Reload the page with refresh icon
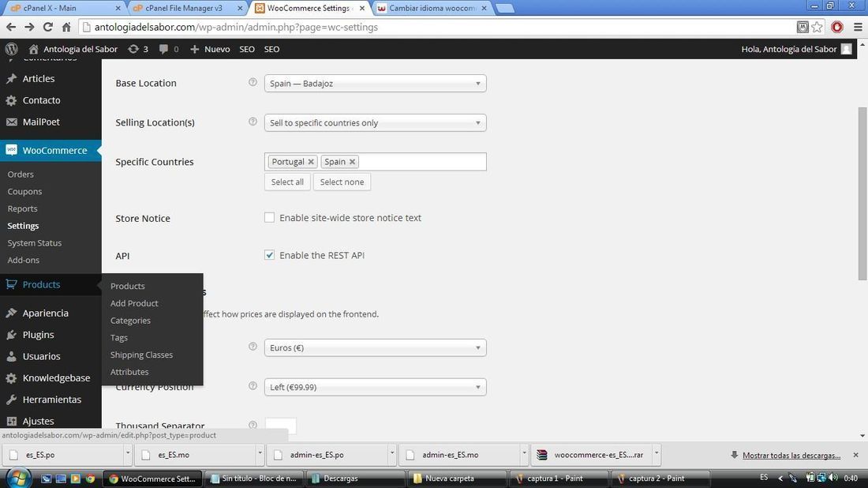Viewport: 868px width, 488px height. (x=47, y=27)
